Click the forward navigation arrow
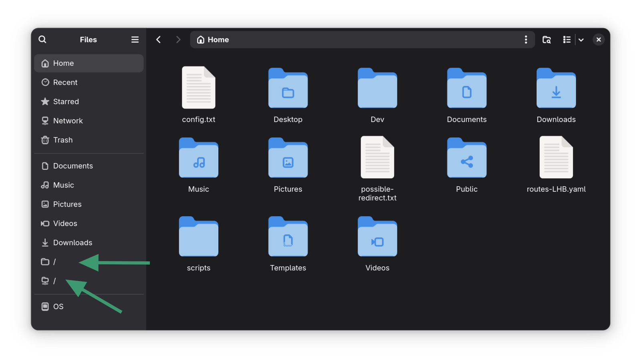 click(178, 39)
